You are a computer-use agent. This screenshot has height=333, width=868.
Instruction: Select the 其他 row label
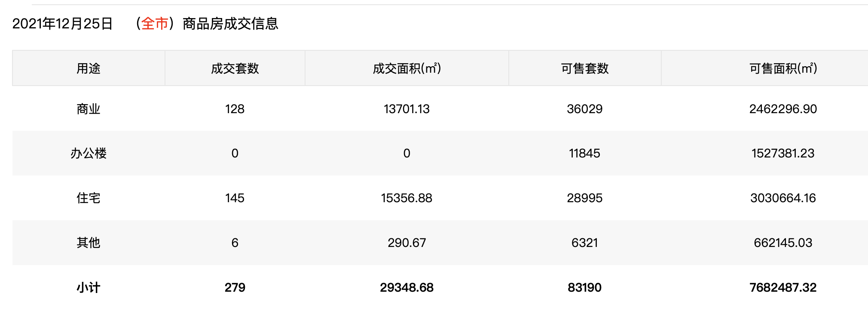pyautogui.click(x=89, y=243)
